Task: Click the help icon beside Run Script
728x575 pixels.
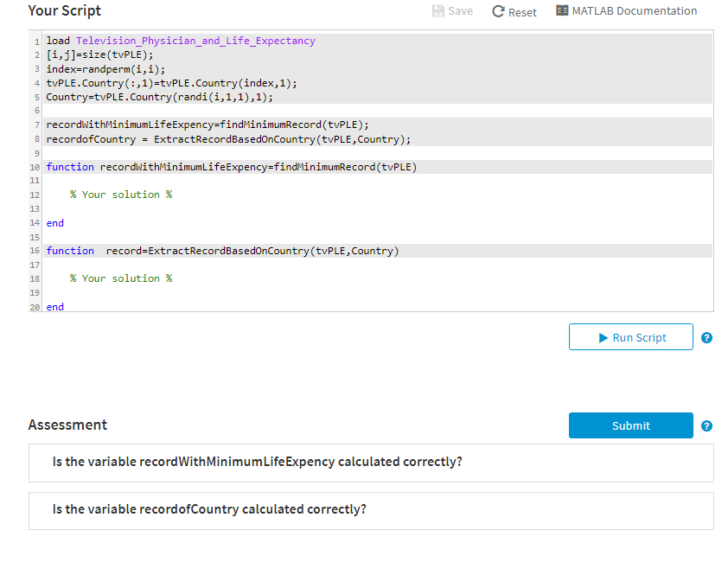Action: pyautogui.click(x=706, y=338)
